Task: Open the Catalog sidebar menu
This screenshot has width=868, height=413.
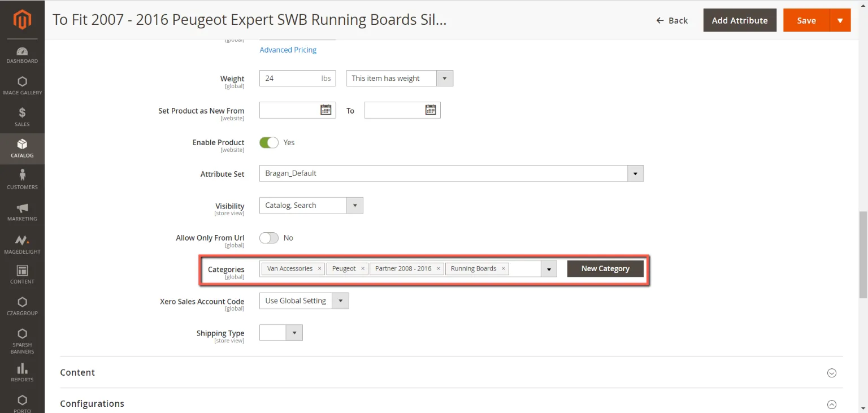Action: [x=22, y=149]
